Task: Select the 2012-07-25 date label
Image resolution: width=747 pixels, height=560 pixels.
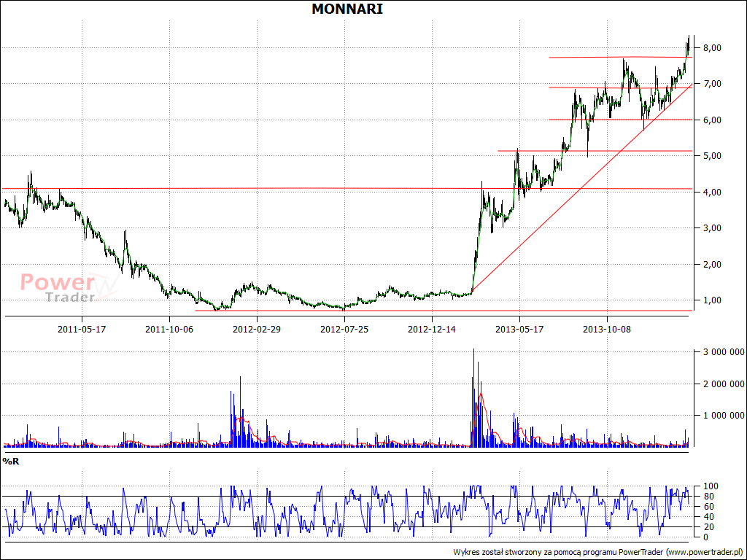Action: point(344,329)
